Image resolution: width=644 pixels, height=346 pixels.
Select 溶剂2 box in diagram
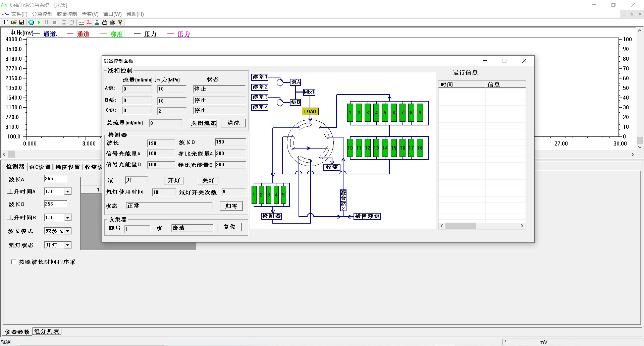tap(260, 87)
